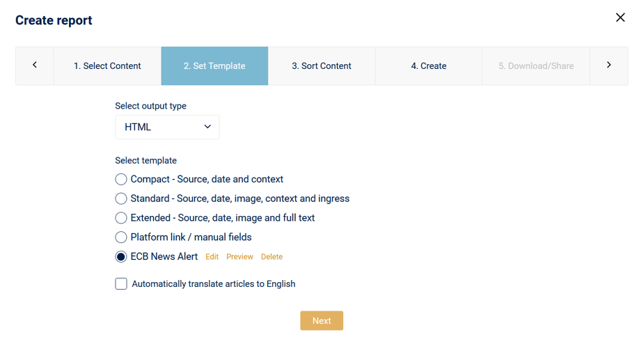644x358 pixels.
Task: Open the output type chevron
Action: [207, 127]
